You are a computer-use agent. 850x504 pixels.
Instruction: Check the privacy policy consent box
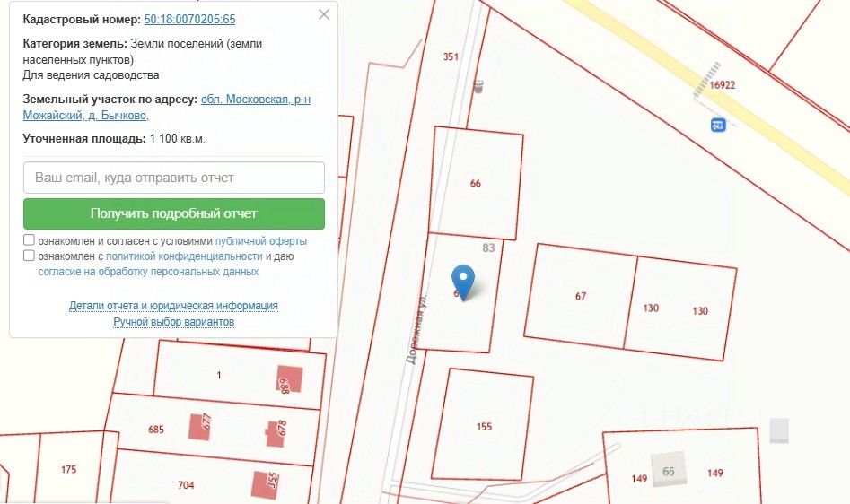29,255
